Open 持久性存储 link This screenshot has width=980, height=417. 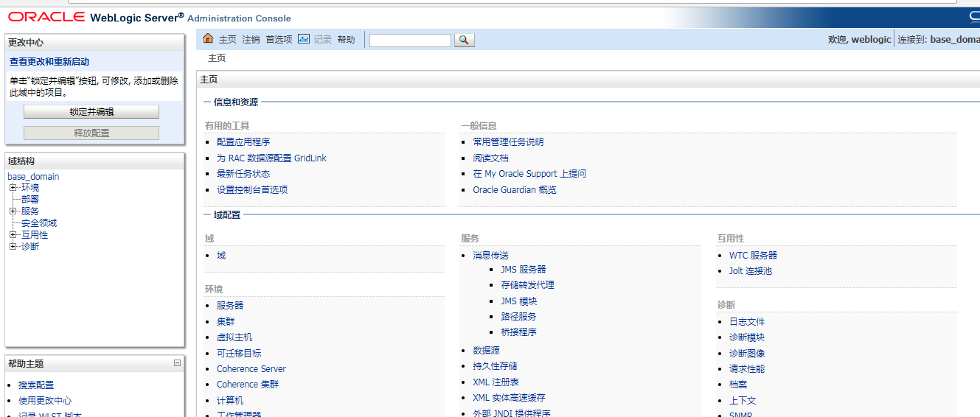click(495, 366)
